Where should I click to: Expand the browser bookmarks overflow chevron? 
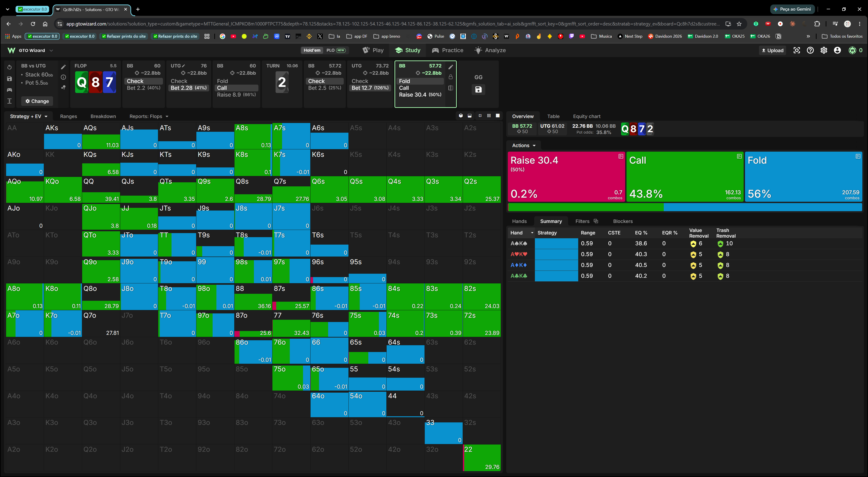point(808,36)
